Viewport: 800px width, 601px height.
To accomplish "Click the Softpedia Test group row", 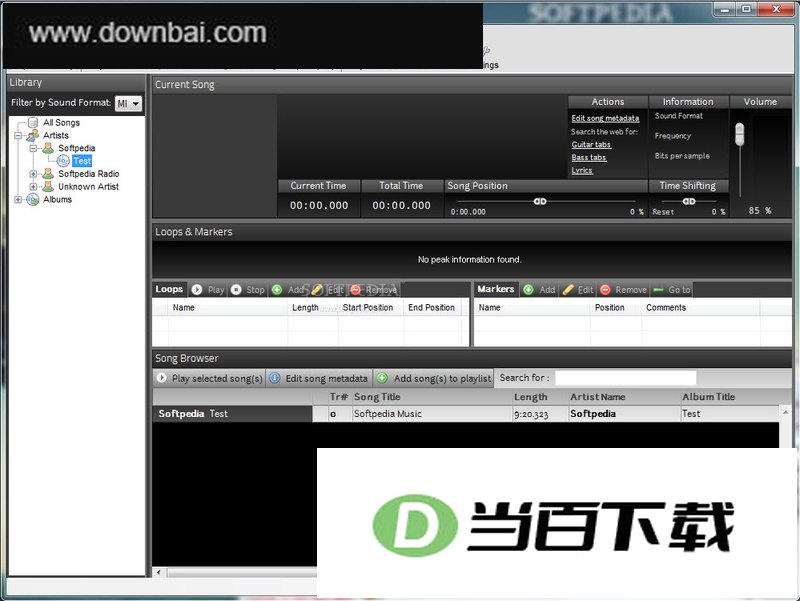I will [x=232, y=414].
